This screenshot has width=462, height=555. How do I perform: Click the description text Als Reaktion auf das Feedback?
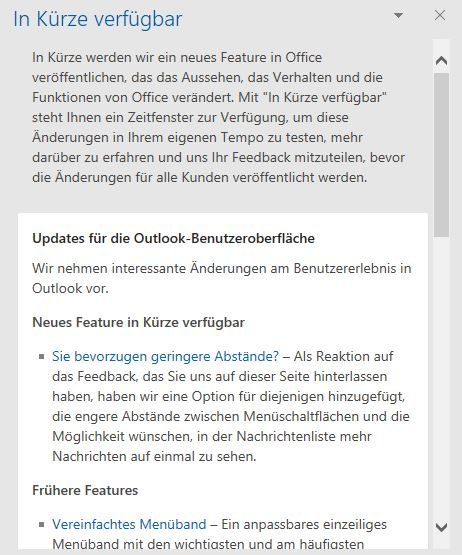pos(231,406)
